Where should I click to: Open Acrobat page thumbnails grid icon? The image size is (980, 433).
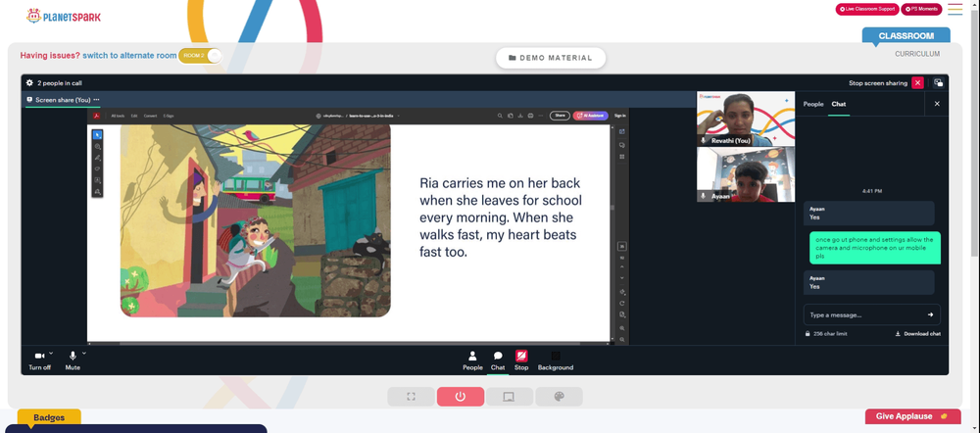(x=622, y=156)
